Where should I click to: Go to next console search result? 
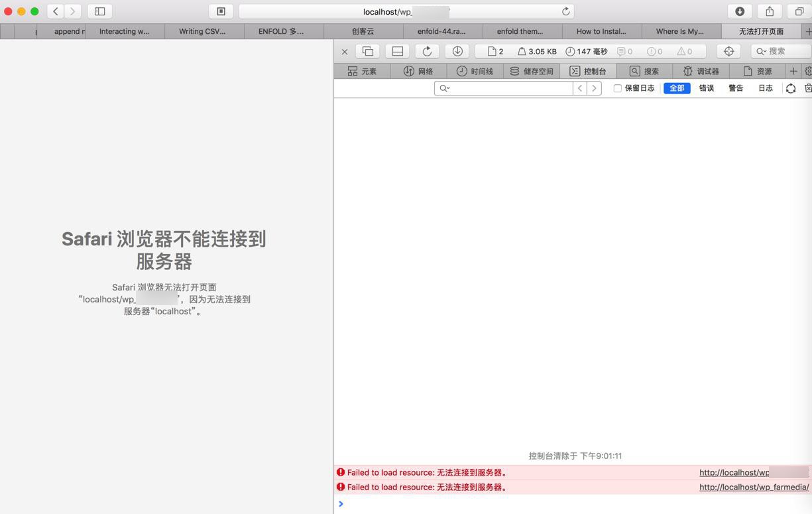click(595, 88)
